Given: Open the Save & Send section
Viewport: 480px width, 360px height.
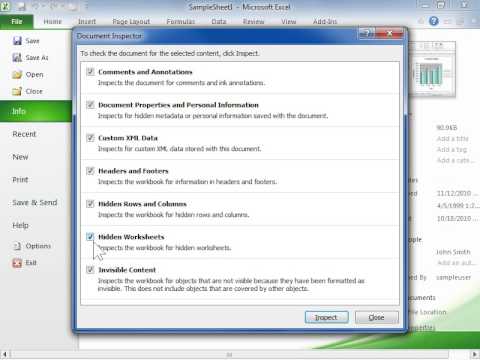Looking at the screenshot, I should pyautogui.click(x=35, y=202).
